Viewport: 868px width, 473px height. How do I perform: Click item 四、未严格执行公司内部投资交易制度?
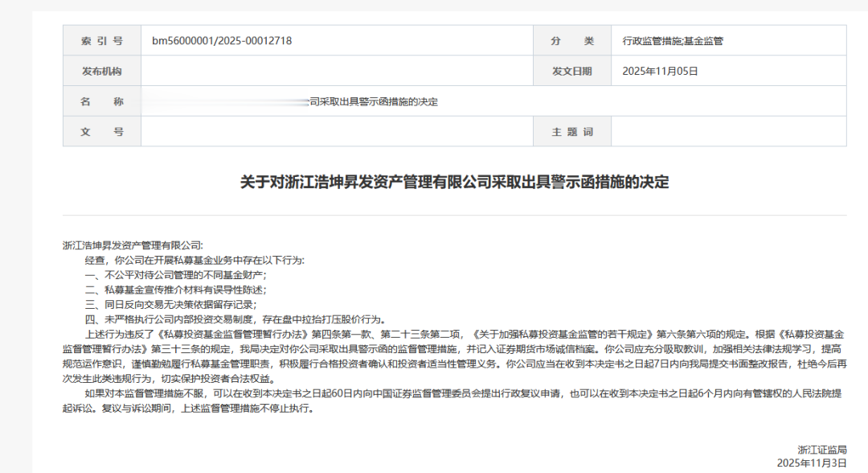(235, 319)
